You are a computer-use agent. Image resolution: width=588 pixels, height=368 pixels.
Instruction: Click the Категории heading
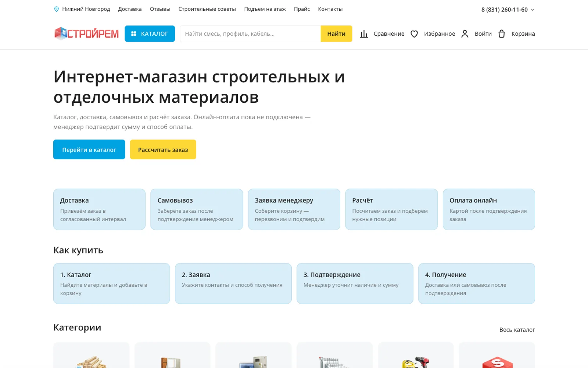pos(77,328)
